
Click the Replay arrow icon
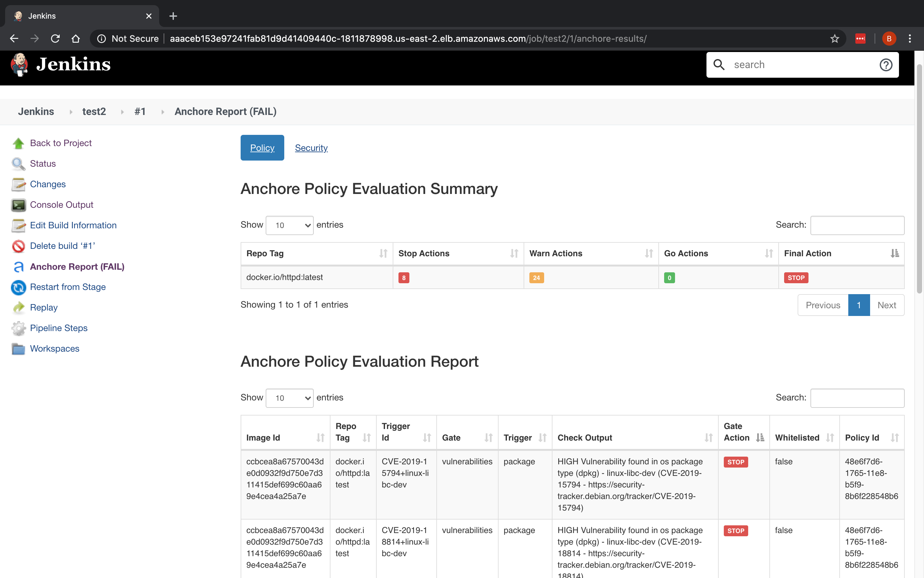click(18, 308)
